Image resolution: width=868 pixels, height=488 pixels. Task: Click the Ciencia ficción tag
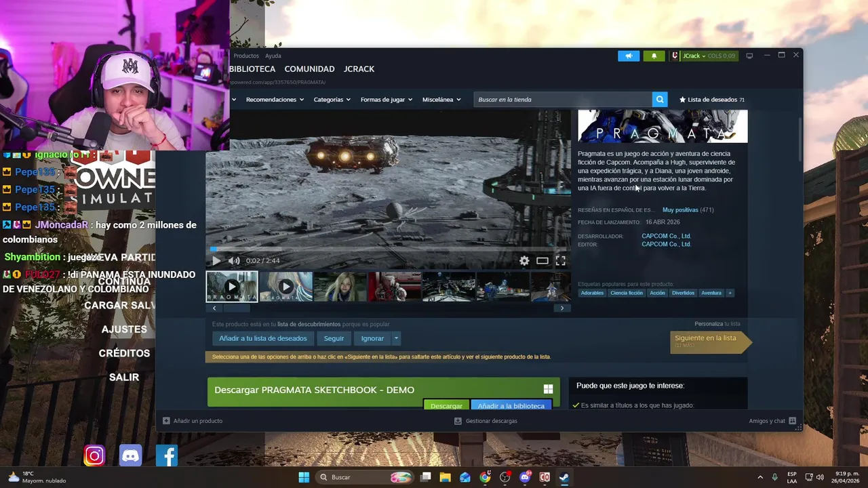click(x=626, y=293)
